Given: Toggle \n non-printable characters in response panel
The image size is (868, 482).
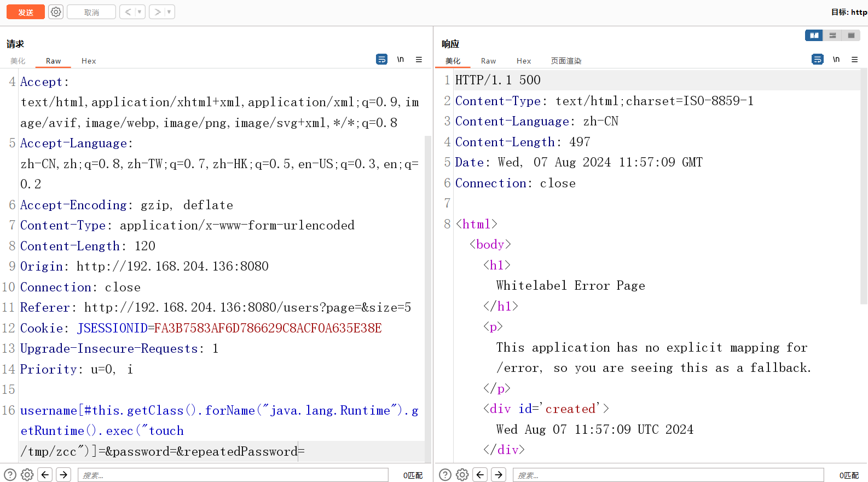Looking at the screenshot, I should [836, 59].
